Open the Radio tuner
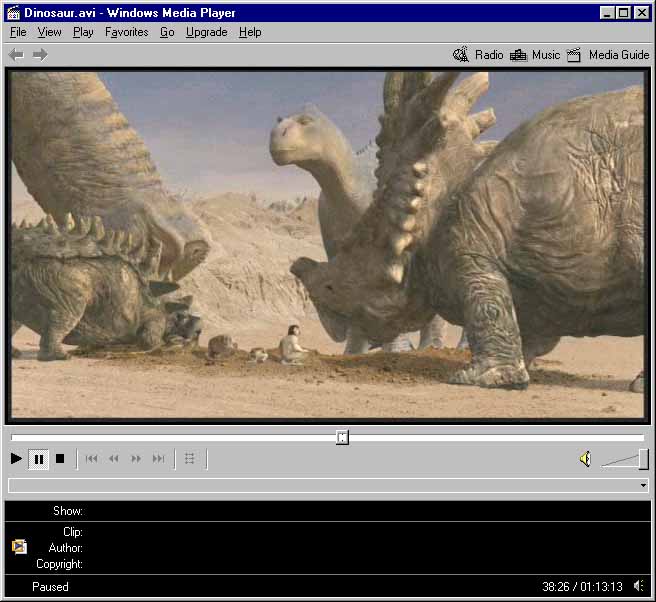Image resolution: width=656 pixels, height=602 pixels. pos(478,55)
